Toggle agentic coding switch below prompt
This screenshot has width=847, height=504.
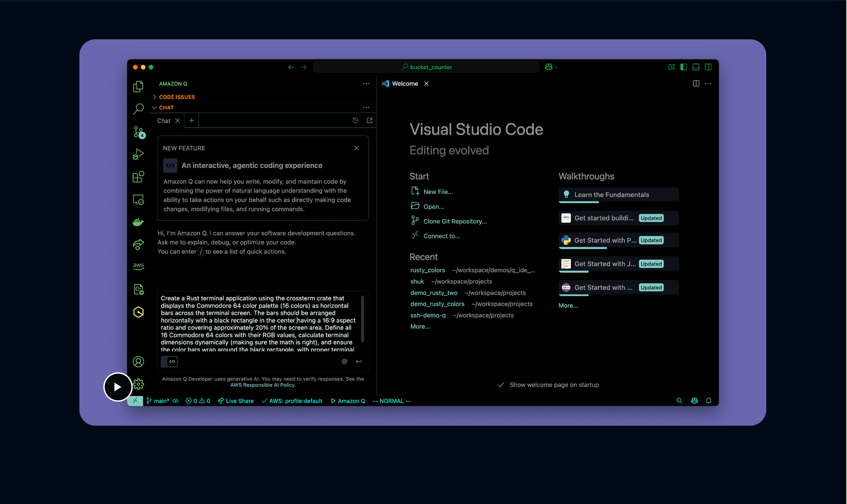click(169, 362)
